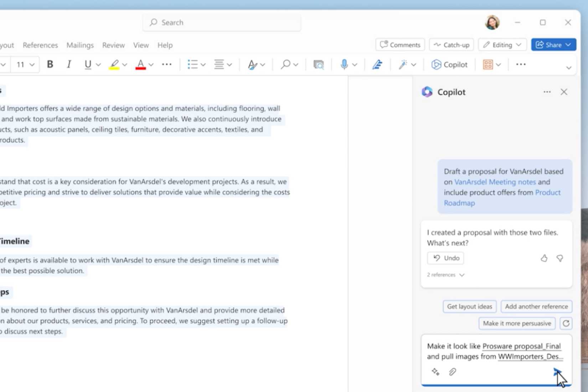Open the Comments pane
Screen dimensions: 588x392
pyautogui.click(x=400, y=45)
